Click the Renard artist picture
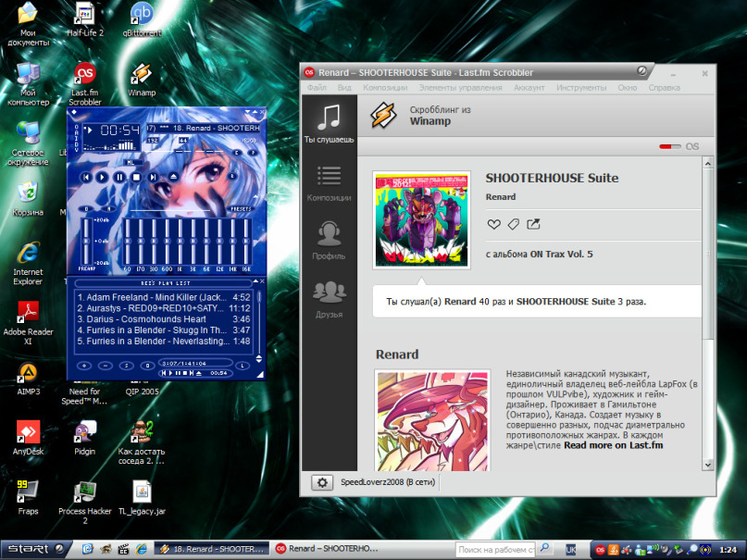Viewport: 747px width, 560px height. coord(432,421)
